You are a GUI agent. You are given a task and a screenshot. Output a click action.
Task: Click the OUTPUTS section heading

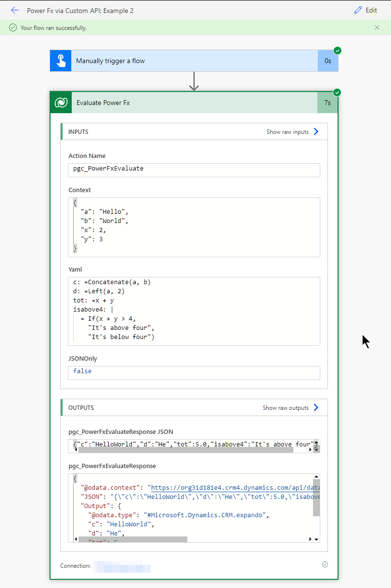[x=81, y=408]
